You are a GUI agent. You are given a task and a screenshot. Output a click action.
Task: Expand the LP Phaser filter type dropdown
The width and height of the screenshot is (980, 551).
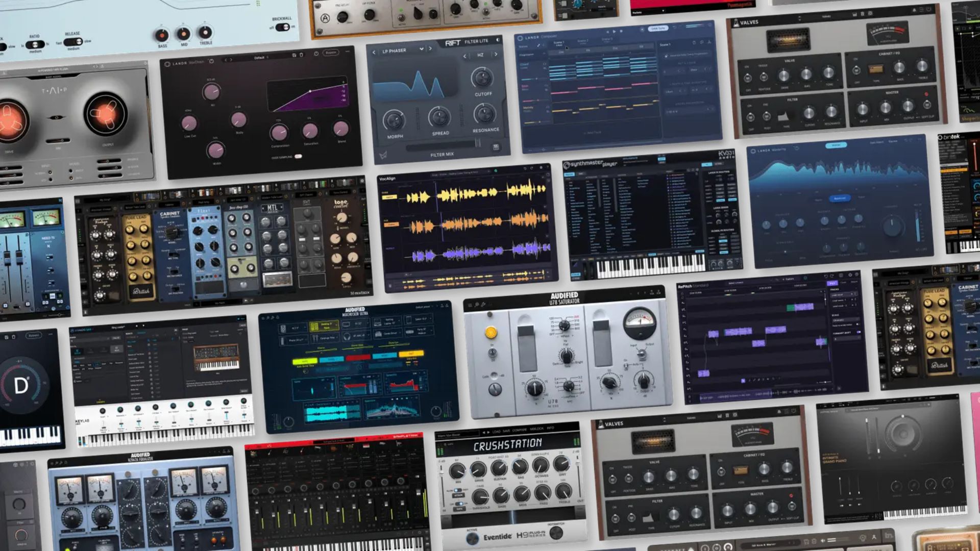coord(421,49)
